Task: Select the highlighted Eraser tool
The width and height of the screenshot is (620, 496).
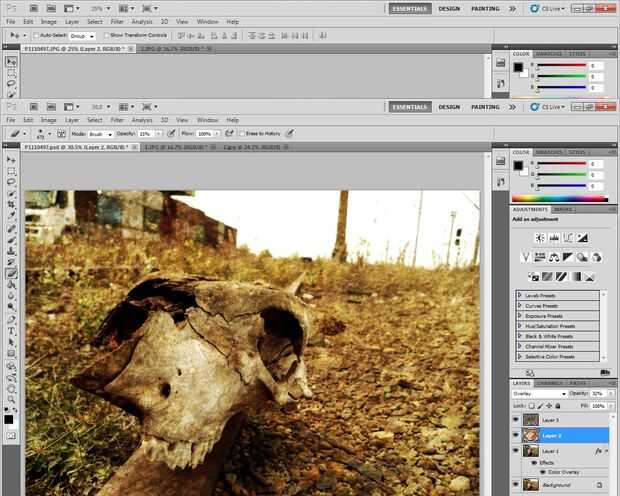Action: coord(11,273)
